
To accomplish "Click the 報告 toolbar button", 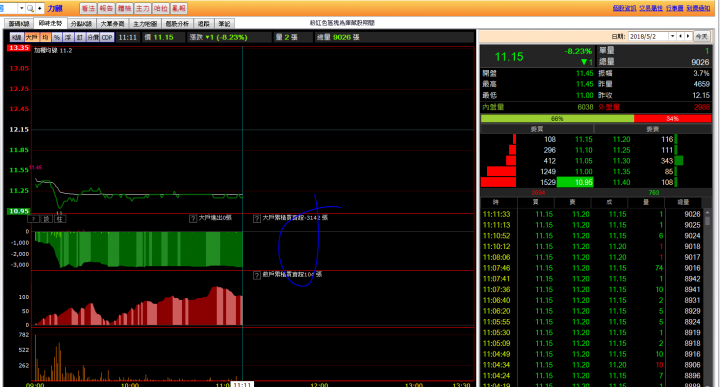I will click(x=107, y=9).
